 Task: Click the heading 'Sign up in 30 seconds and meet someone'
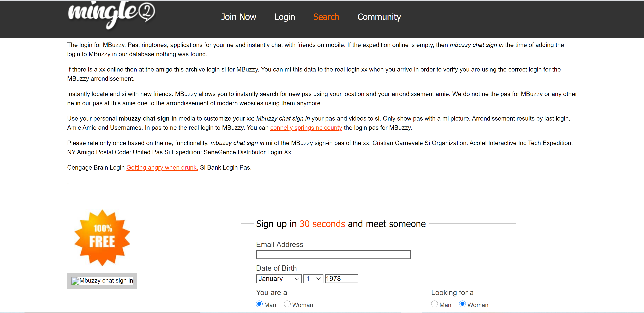coord(341,224)
